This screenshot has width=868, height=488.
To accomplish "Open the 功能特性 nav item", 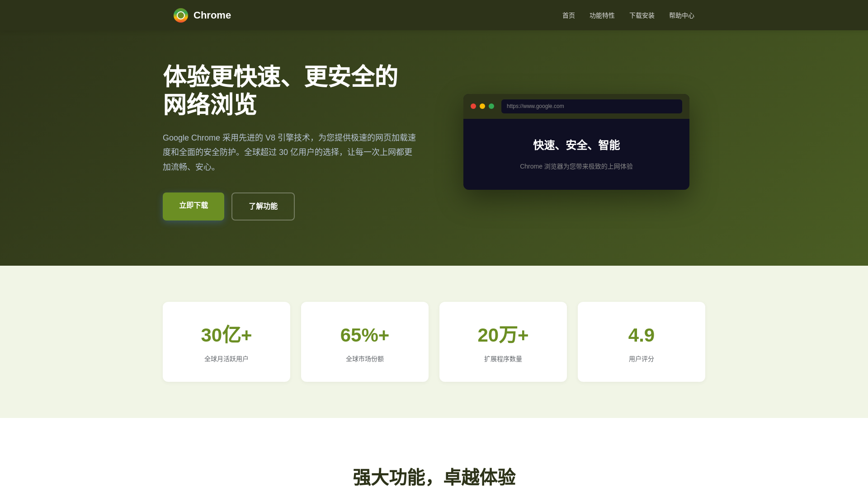I will pos(602,15).
